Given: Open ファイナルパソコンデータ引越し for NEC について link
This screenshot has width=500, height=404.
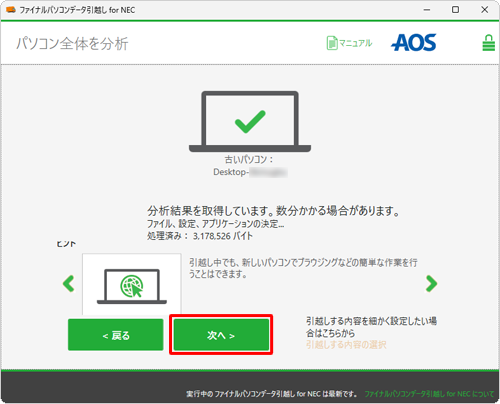Looking at the screenshot, I should click(429, 394).
